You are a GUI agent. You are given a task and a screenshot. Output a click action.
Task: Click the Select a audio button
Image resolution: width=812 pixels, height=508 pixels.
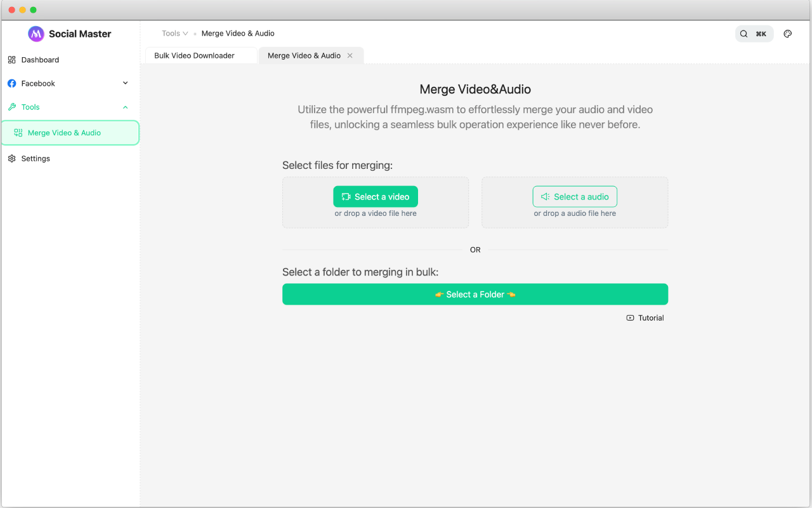[575, 197]
